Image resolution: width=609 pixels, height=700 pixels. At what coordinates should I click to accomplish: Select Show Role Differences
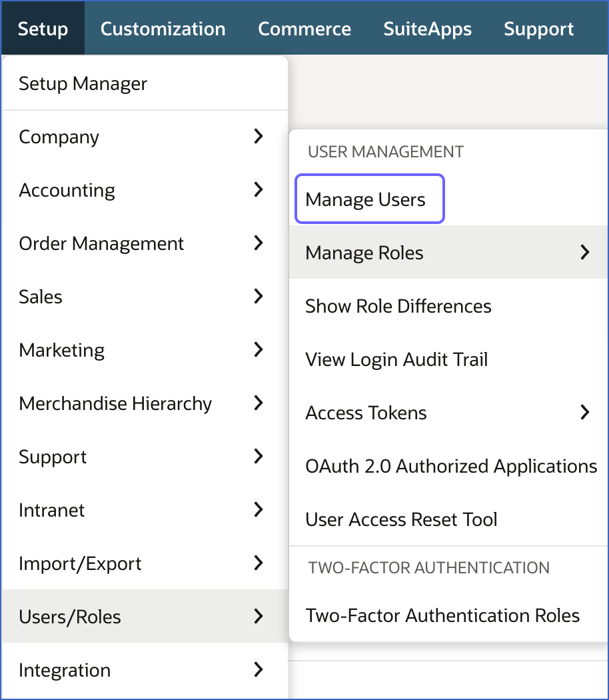tap(398, 305)
